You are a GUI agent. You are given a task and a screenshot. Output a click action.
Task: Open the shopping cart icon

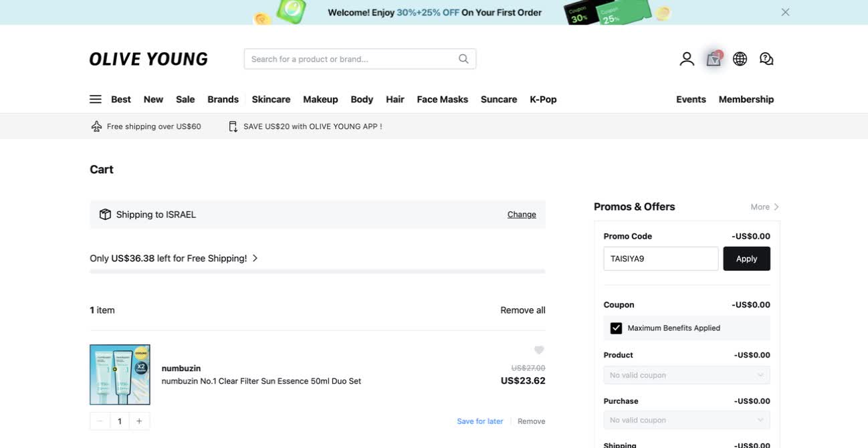pos(714,59)
